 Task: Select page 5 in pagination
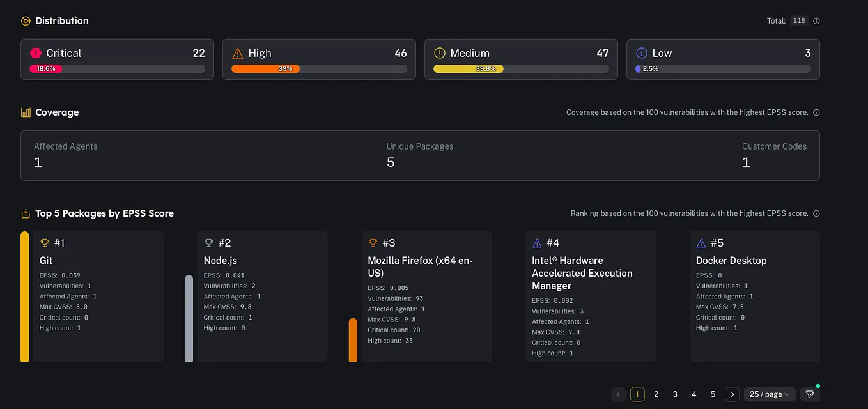[713, 394]
